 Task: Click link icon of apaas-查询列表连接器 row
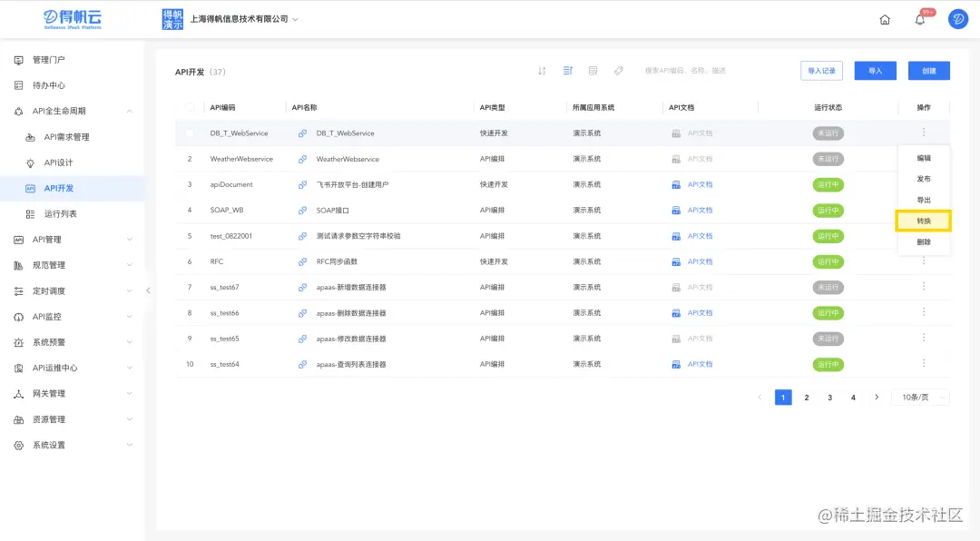(302, 364)
